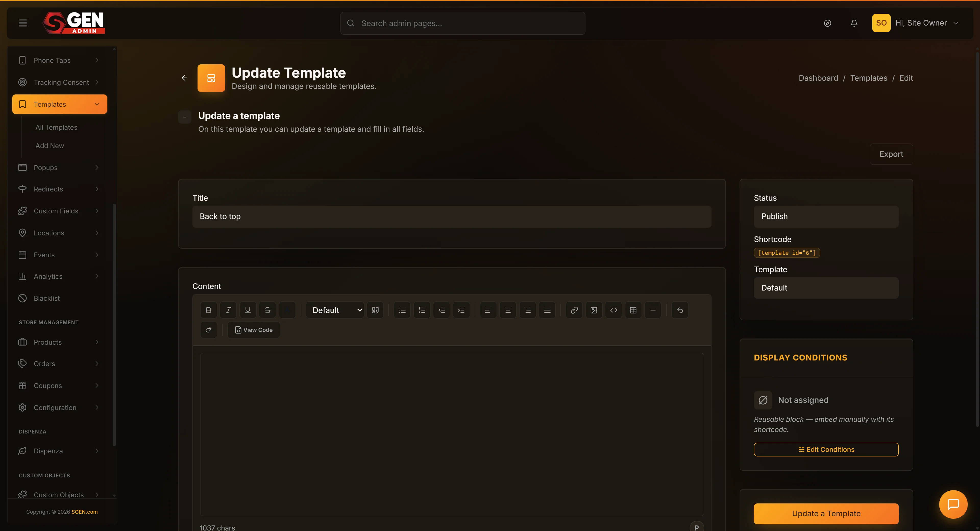The height and width of the screenshot is (531, 980).
Task: Expand the Custom Fields sidebar menu
Action: [59, 211]
